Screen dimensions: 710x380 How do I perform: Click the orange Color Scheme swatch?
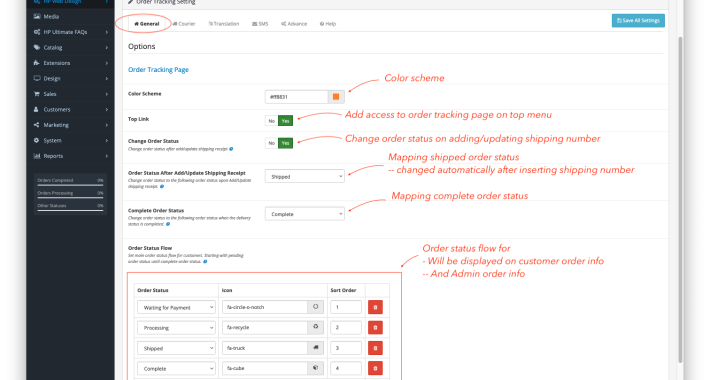point(336,96)
